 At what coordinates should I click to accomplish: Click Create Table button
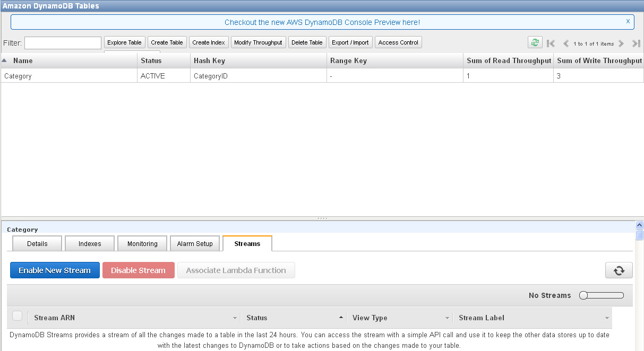coord(167,42)
